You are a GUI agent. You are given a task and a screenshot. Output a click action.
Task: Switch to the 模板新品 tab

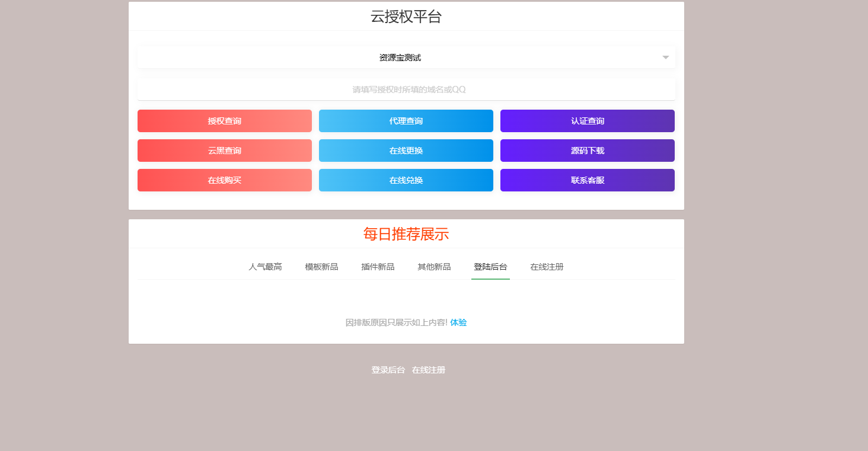321,267
